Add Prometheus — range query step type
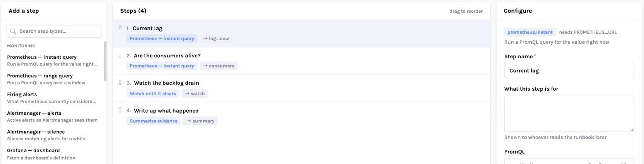This screenshot has height=164, width=644. pos(53,79)
